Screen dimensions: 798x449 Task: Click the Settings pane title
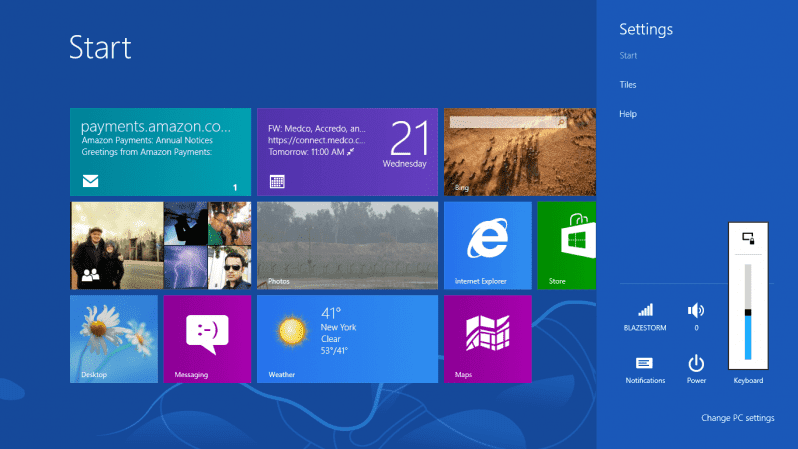click(646, 30)
